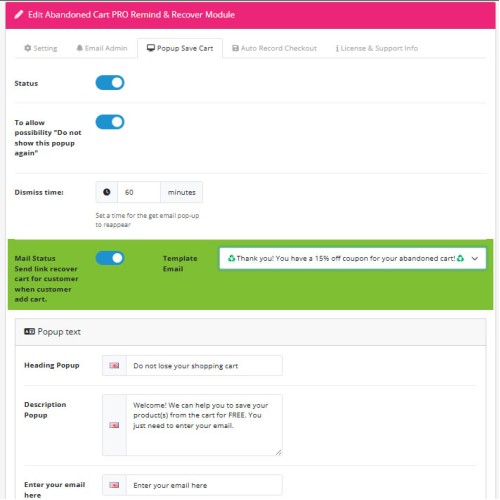The width and height of the screenshot is (500, 500).
Task: Click the card icon in Popup text header
Action: [x=29, y=331]
